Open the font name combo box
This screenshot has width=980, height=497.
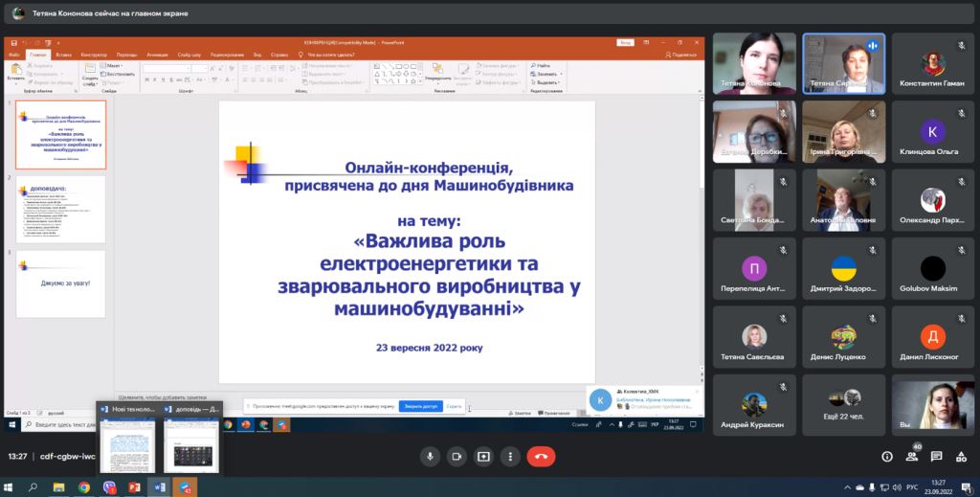point(167,68)
